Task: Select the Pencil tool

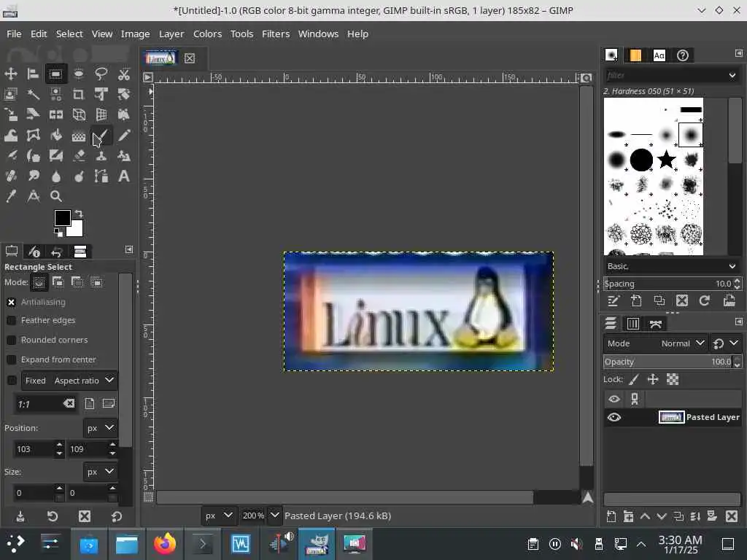Action: pyautogui.click(x=124, y=135)
